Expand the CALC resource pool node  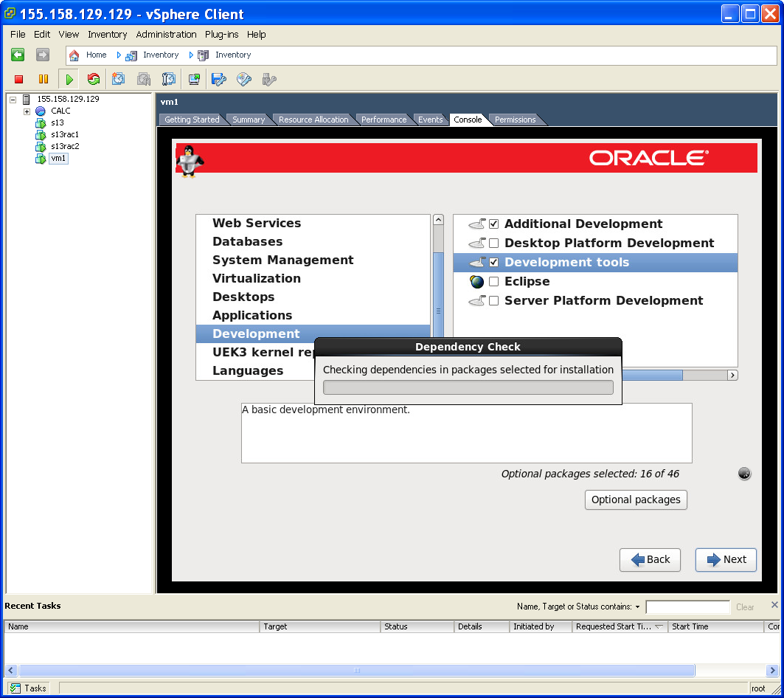[27, 111]
